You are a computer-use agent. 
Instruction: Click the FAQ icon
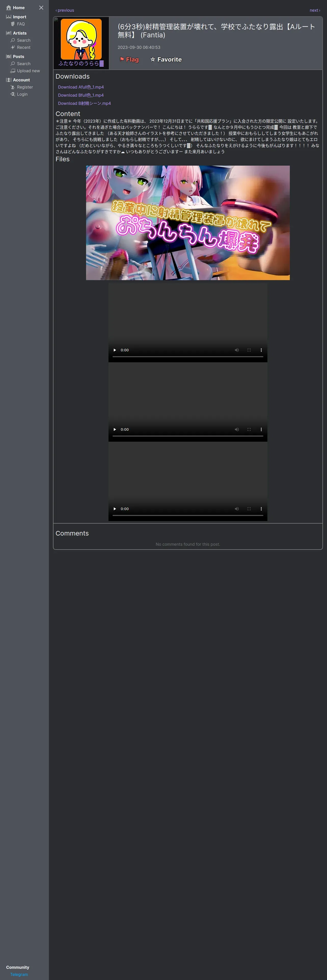(x=13, y=24)
